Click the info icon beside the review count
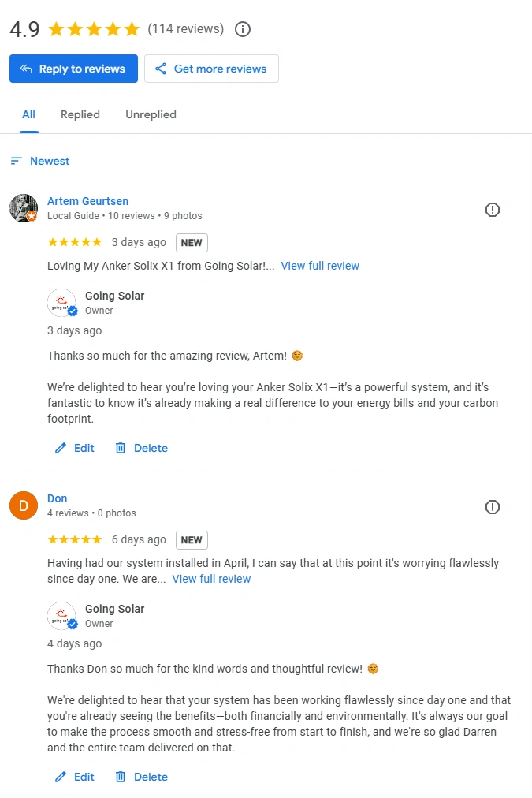The width and height of the screenshot is (532, 798). point(242,28)
